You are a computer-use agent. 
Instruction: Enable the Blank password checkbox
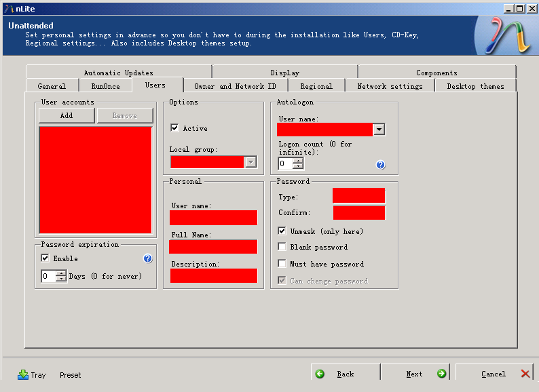coord(282,248)
